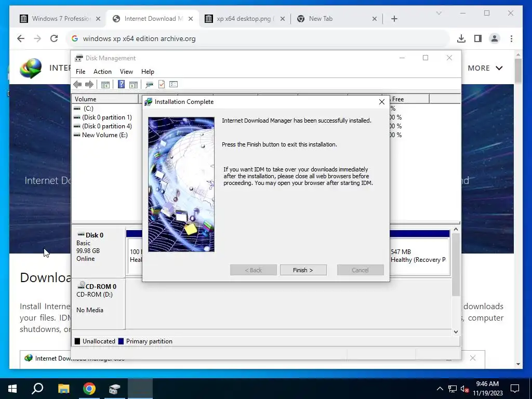This screenshot has height=399, width=532.
Task: Click Installation Complete dialog title icon
Action: 148,102
